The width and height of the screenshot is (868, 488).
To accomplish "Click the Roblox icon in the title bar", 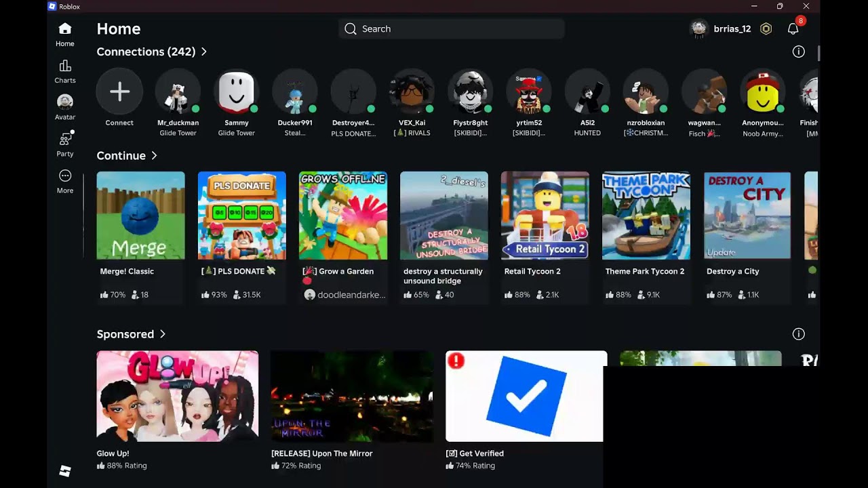I will click(x=52, y=6).
